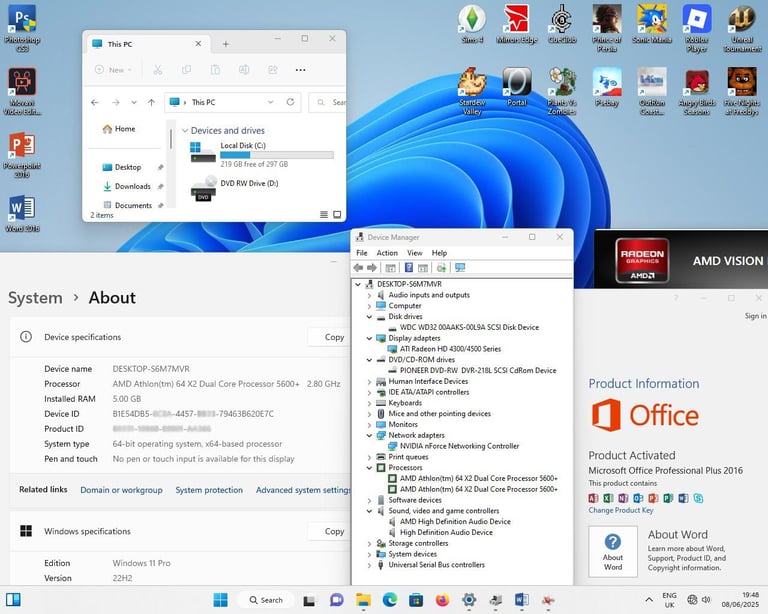Screen dimensions: 768x614
Task: Open Device Manager Action menu
Action: (x=387, y=253)
